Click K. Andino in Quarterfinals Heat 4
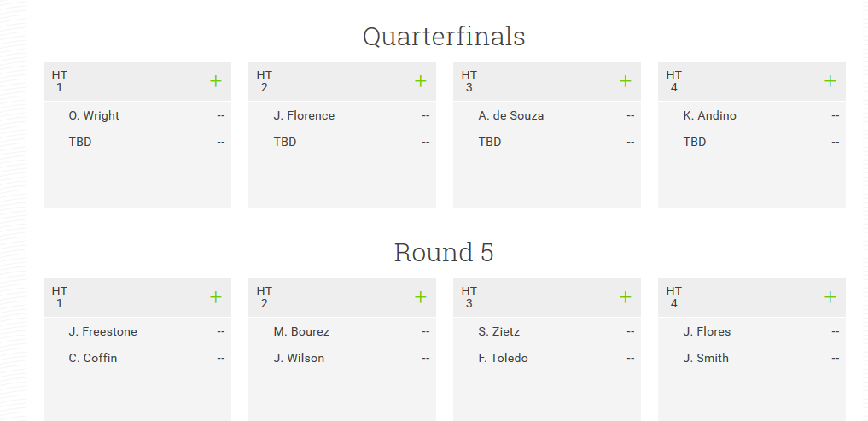Screen dimensions: 868x421 [709, 116]
